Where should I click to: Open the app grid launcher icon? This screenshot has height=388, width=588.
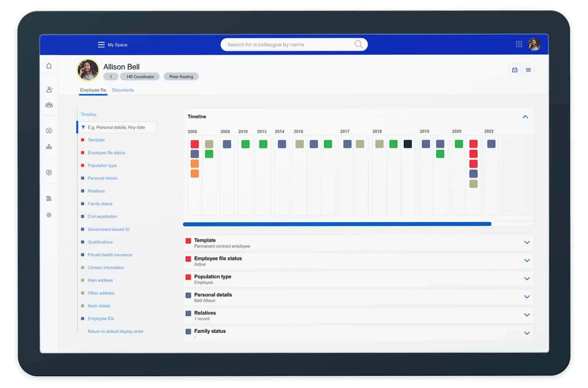(519, 44)
